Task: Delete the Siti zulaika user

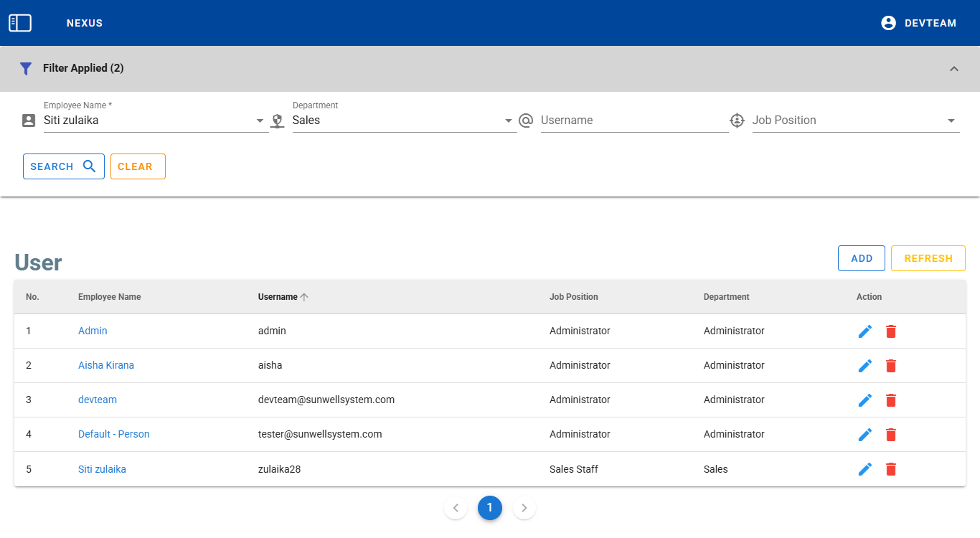Action: (x=891, y=469)
